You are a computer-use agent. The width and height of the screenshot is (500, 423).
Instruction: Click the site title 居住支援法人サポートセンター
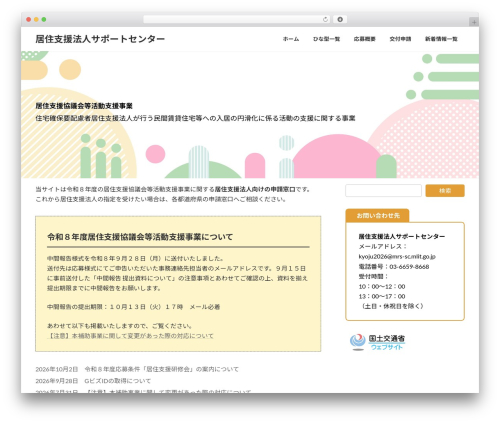[x=100, y=39]
